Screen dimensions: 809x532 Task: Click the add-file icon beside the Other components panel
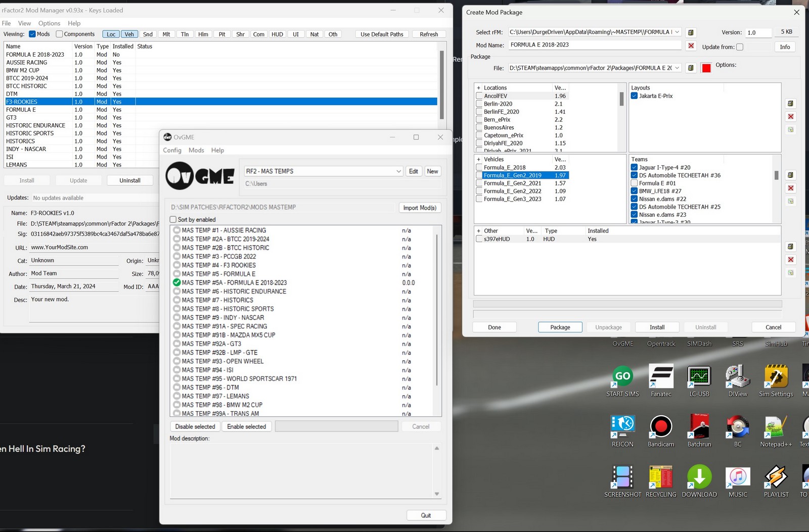(x=790, y=247)
